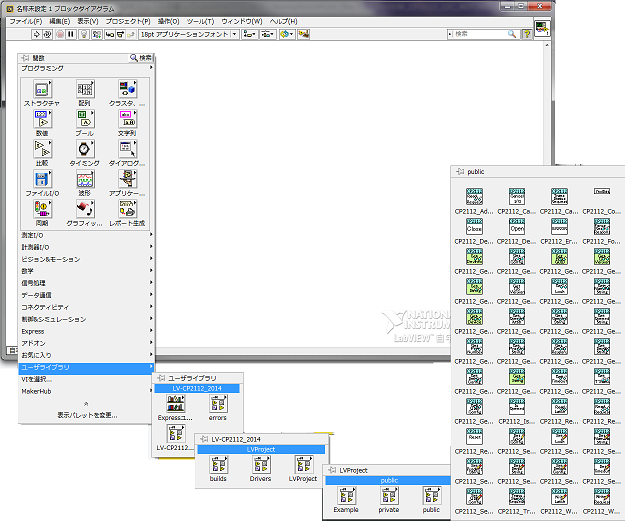Screen dimensions: 625x521
Task: Expand the お気に入り favorites category
Action: (86, 355)
